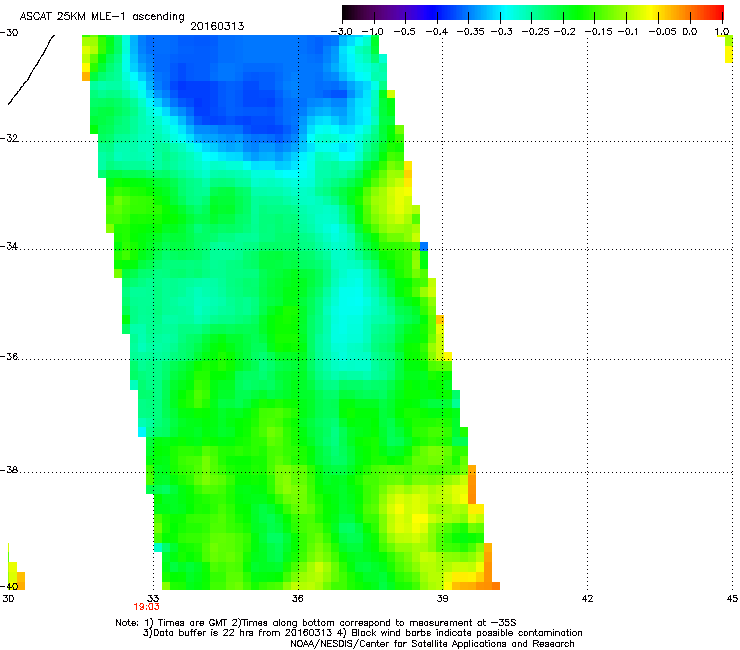Screen dimensions: 740x650
Task: Click the colorbar label -0.15
Action: [x=598, y=31]
